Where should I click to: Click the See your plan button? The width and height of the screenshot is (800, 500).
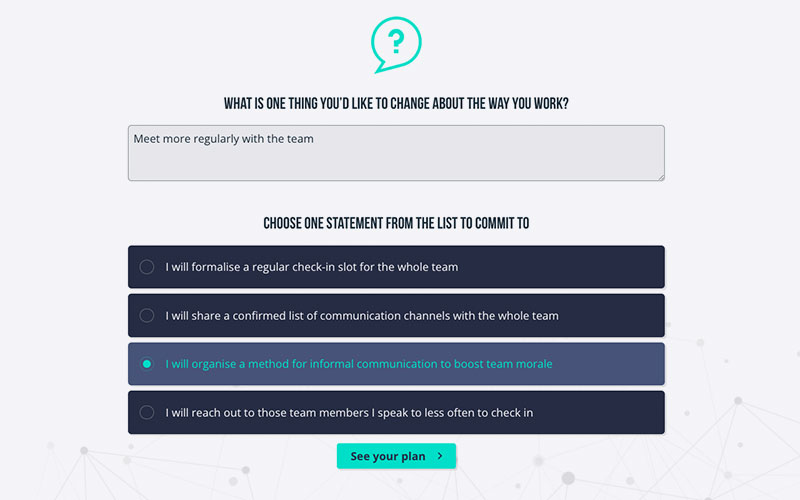(396, 456)
